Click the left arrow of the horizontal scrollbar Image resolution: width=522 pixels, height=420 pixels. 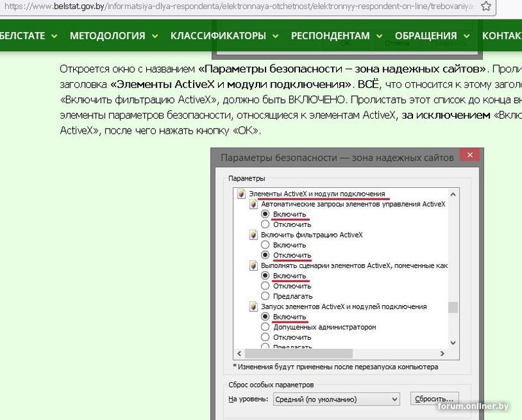pos(239,353)
